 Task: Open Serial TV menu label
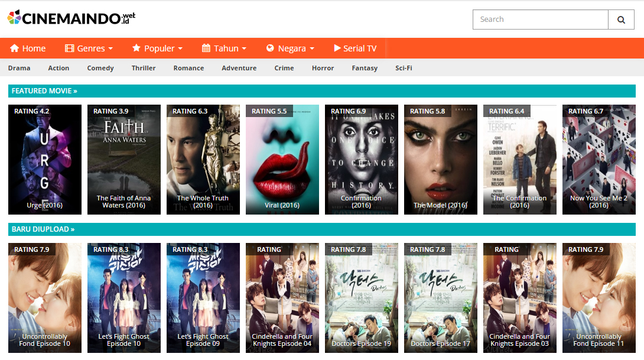(360, 48)
